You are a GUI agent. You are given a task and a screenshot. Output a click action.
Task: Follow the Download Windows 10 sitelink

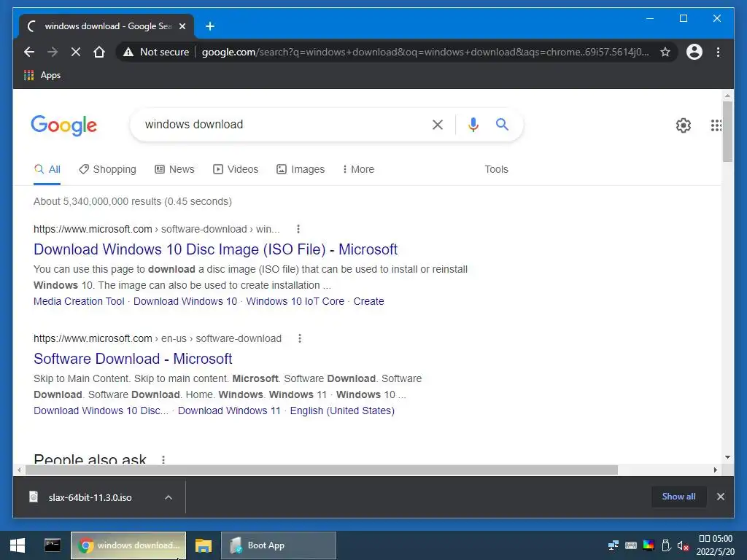click(x=185, y=301)
